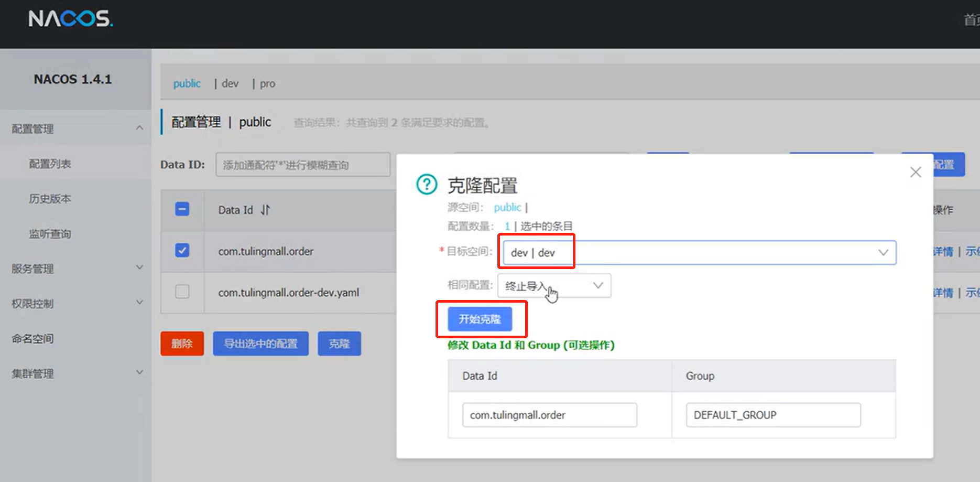Click the 配置数量 count value 1
Viewport: 980px width, 482px height.
click(507, 227)
